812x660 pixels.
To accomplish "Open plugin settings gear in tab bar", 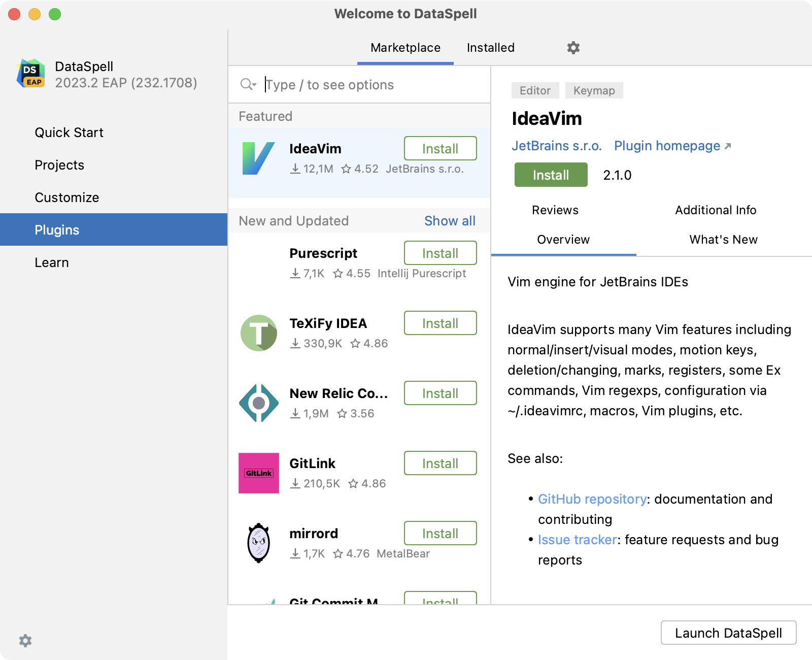I will tap(573, 48).
